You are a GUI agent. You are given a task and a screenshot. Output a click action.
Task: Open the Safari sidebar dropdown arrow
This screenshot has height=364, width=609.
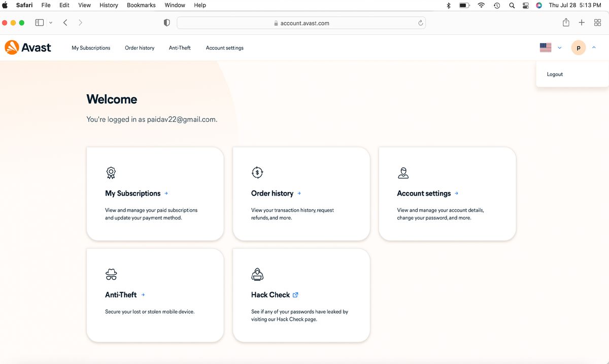[x=50, y=22]
